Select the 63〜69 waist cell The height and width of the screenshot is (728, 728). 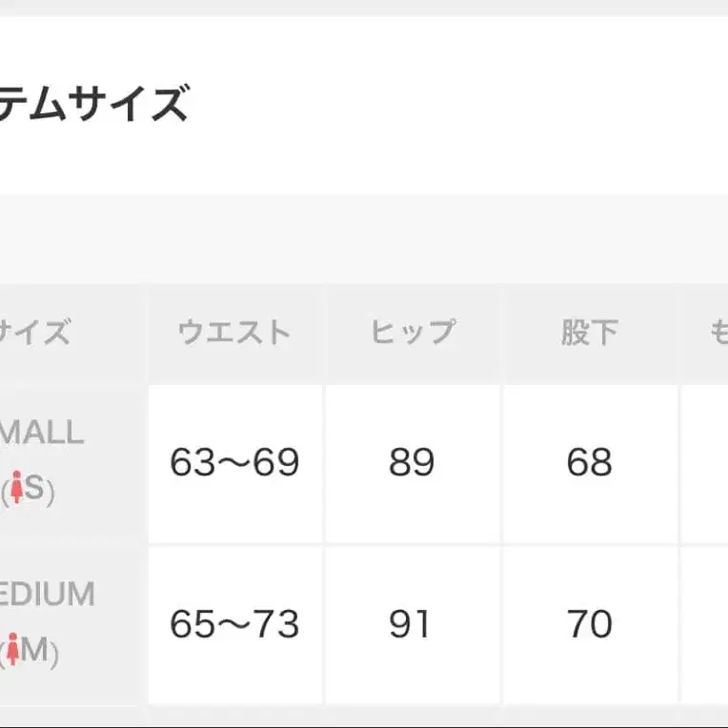[234, 463]
